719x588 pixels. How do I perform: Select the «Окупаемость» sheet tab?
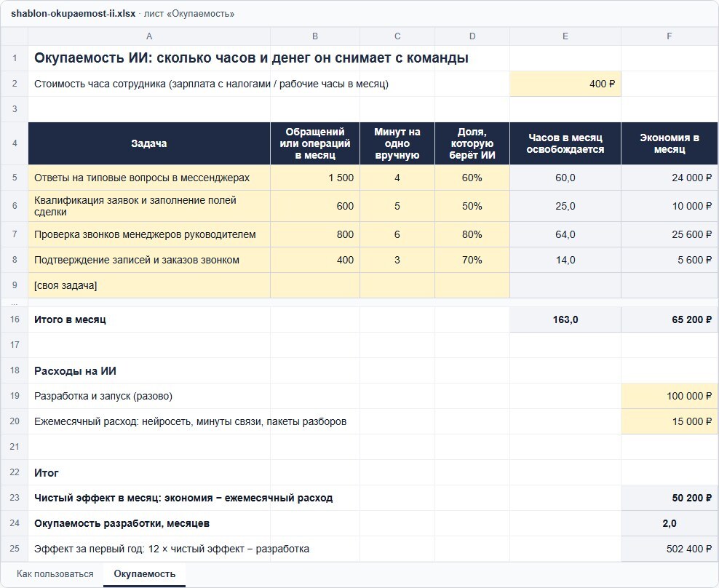click(x=144, y=573)
